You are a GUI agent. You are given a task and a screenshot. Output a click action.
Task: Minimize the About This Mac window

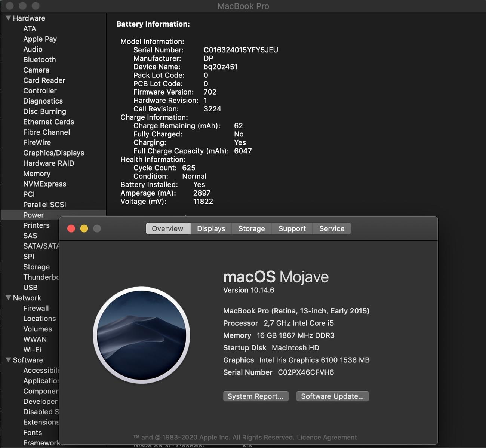(x=84, y=228)
